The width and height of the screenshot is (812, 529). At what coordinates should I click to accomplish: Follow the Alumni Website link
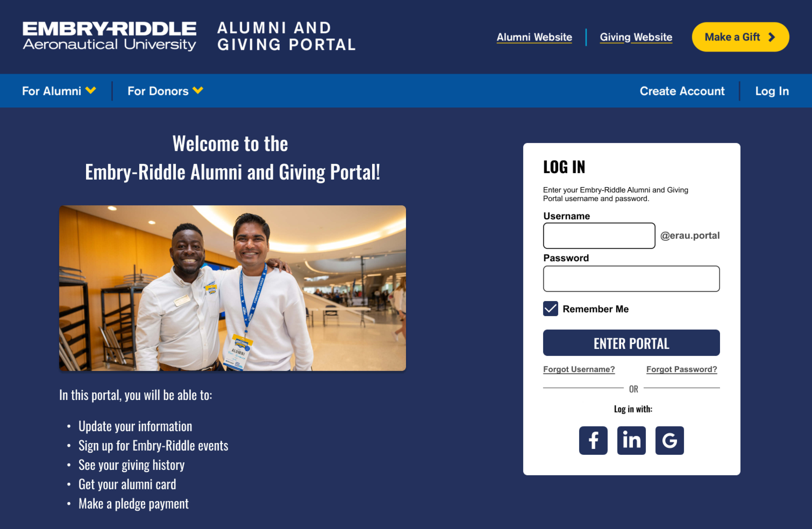pyautogui.click(x=534, y=37)
